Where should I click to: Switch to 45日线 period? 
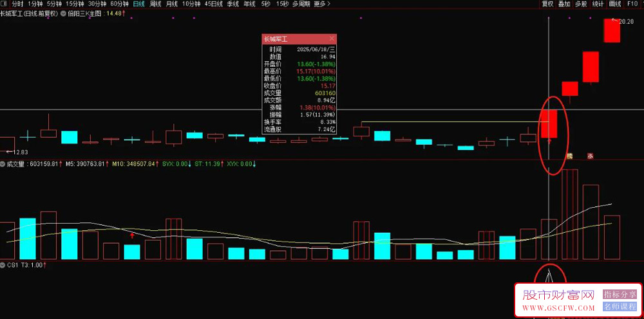pos(214,4)
